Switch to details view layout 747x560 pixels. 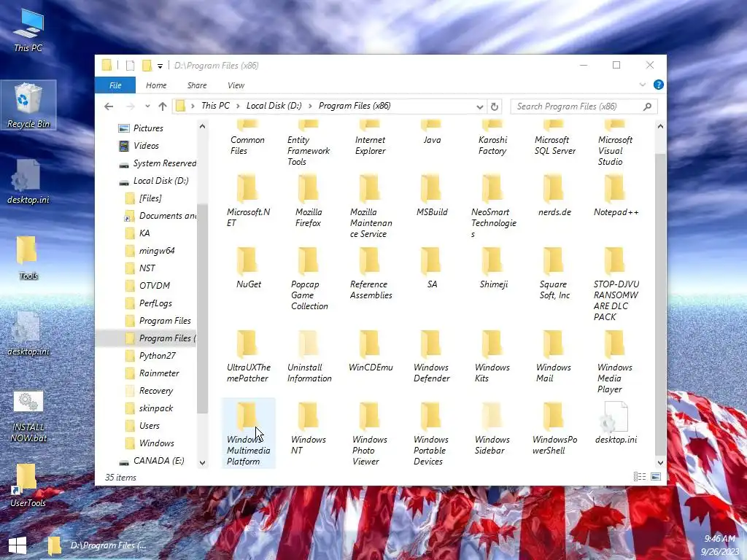tap(639, 477)
